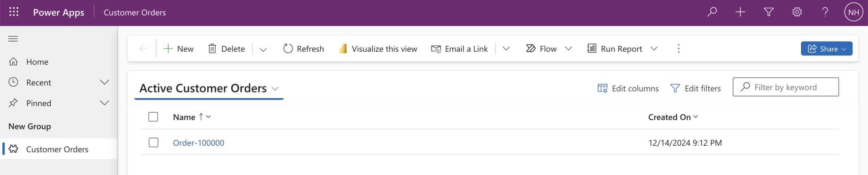Expand the Recent section in sidebar
This screenshot has width=868, height=175.
coord(104,83)
